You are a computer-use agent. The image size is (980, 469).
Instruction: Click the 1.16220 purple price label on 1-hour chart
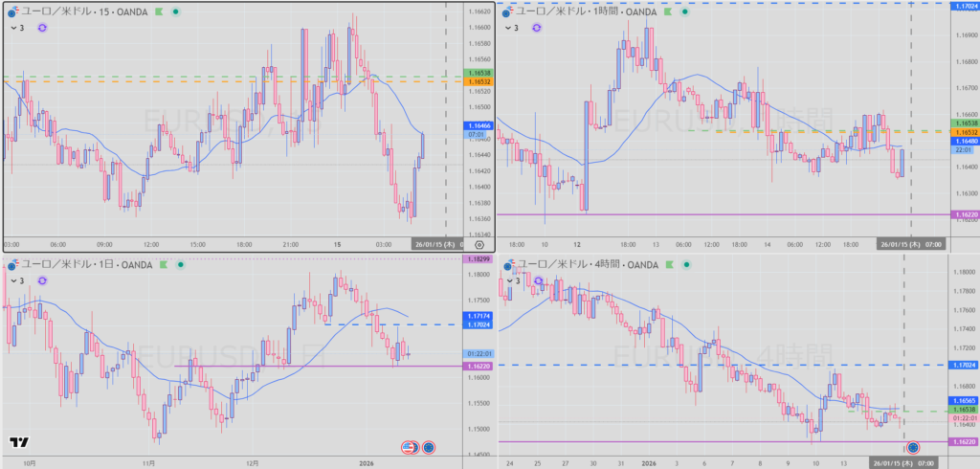[x=962, y=214]
